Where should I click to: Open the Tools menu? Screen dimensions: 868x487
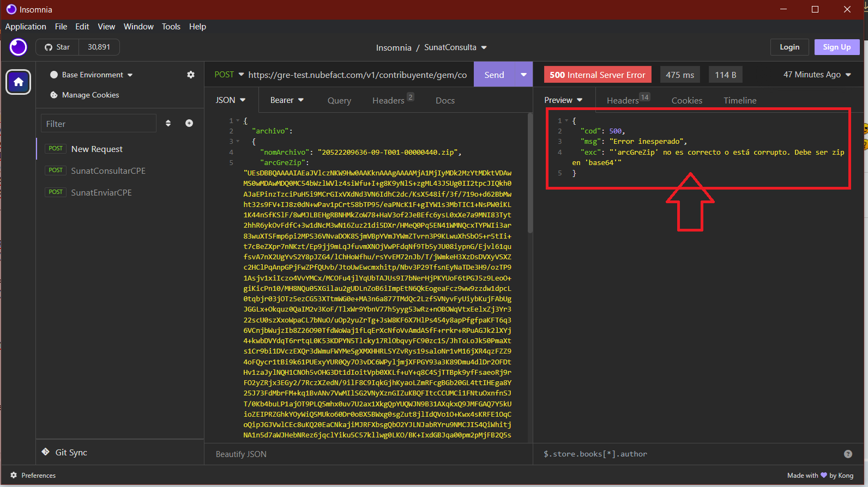171,27
